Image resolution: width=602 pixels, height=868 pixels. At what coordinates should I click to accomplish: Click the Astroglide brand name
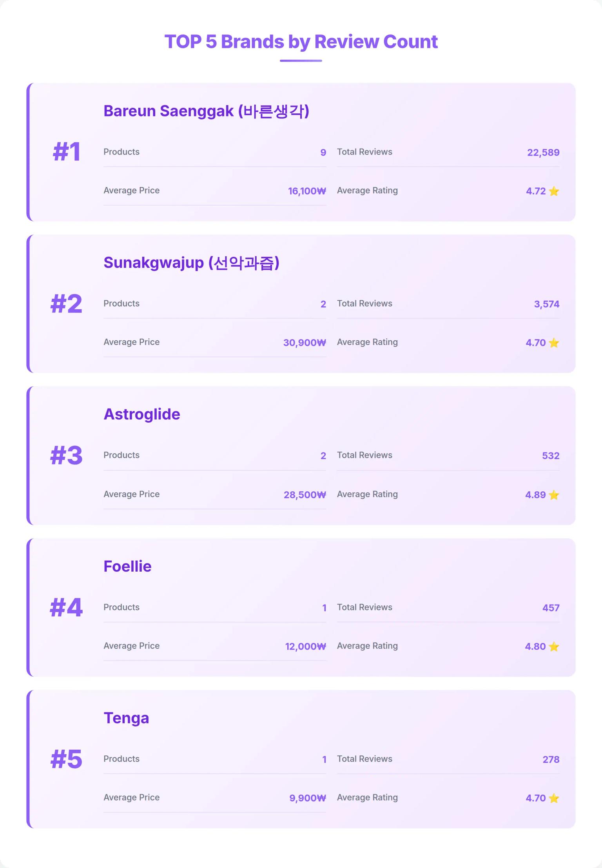(142, 414)
